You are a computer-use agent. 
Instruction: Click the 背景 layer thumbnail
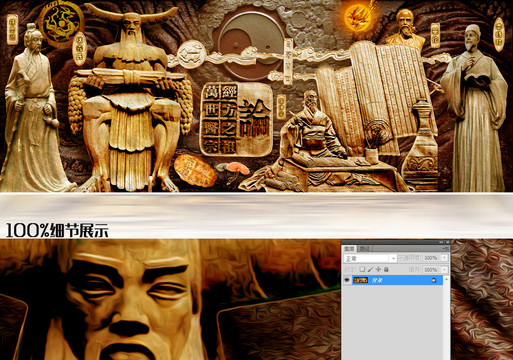click(361, 280)
